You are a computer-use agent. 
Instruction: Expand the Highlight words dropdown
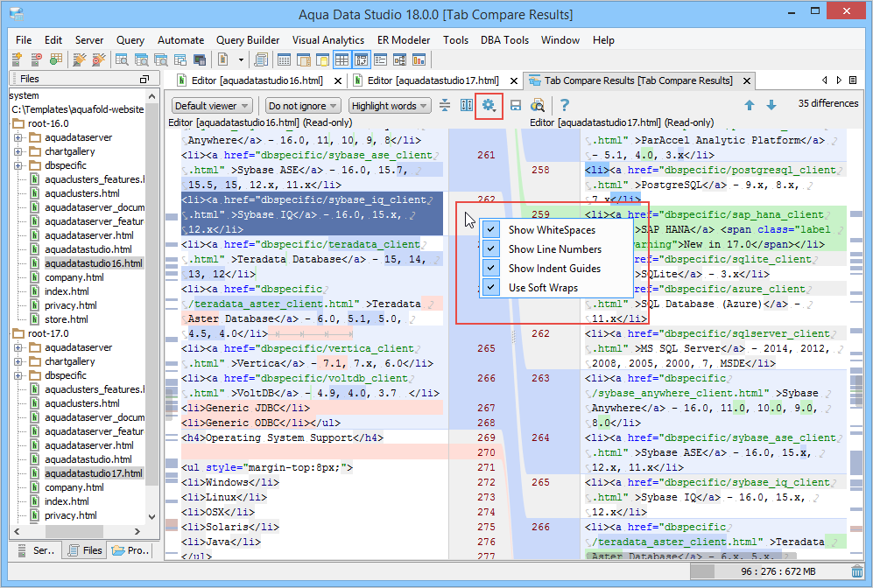390,106
